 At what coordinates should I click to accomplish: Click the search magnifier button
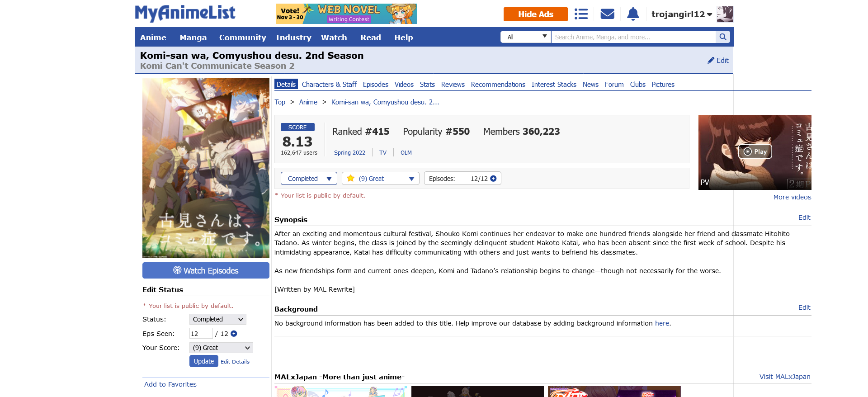point(723,37)
